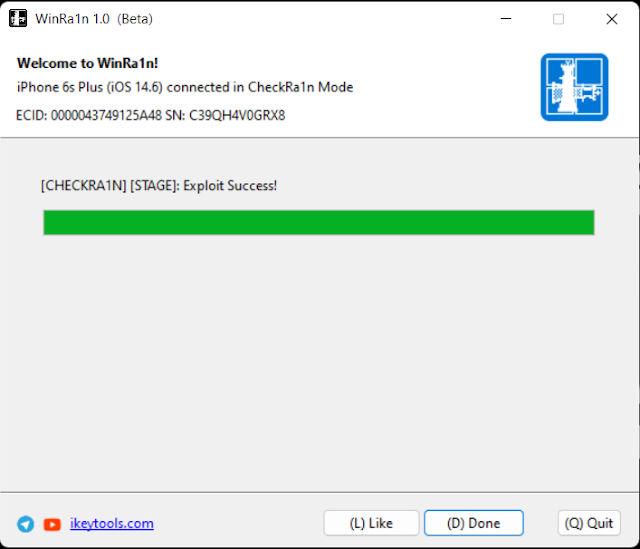Screen dimensions: 640x549
Task: Open the YouTube icon link
Action: [52, 525]
